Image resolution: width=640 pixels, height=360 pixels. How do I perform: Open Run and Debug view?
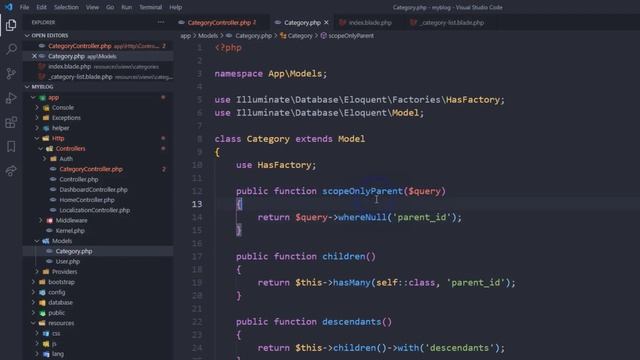click(11, 98)
